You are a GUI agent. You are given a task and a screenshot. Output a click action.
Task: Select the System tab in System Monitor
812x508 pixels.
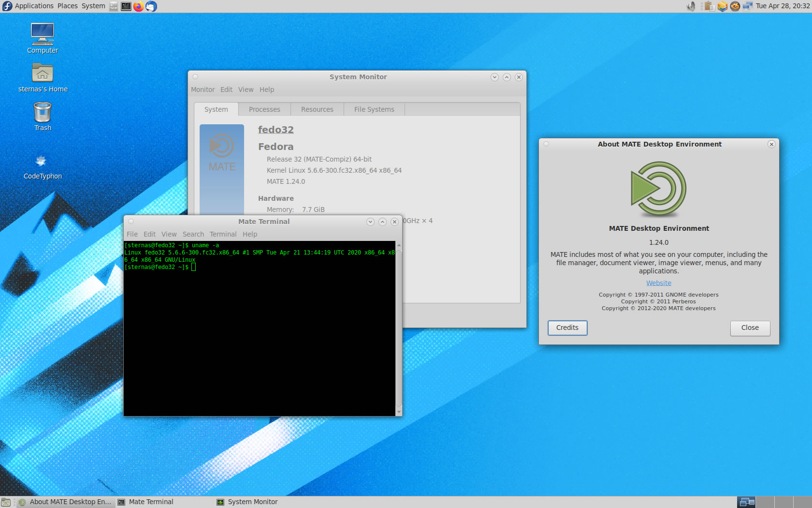coord(216,109)
